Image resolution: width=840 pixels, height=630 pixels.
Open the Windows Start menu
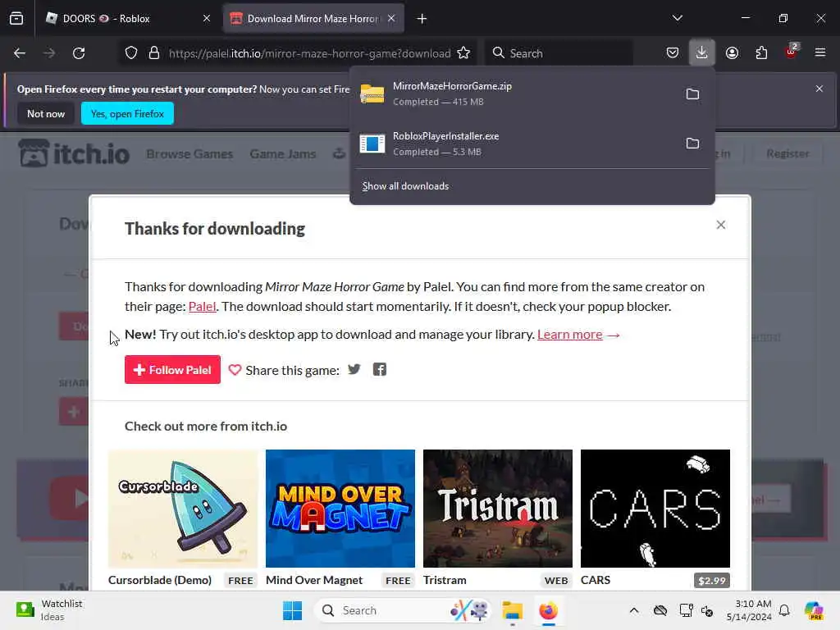click(293, 610)
